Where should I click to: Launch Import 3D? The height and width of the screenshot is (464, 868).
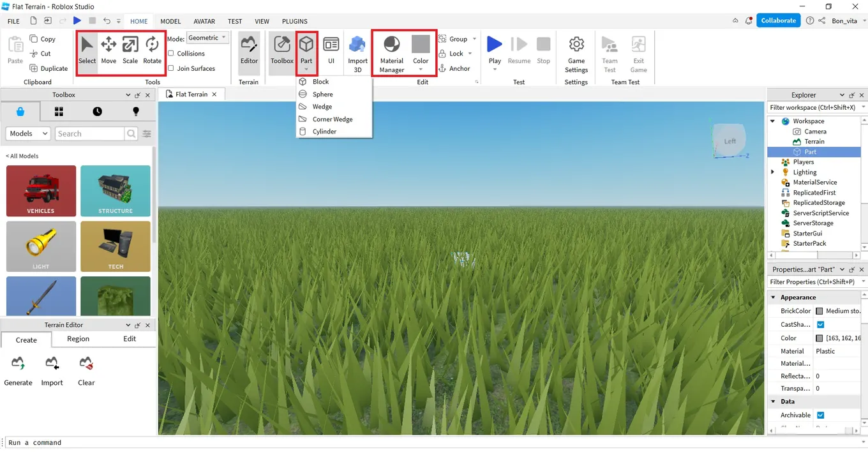pos(357,54)
